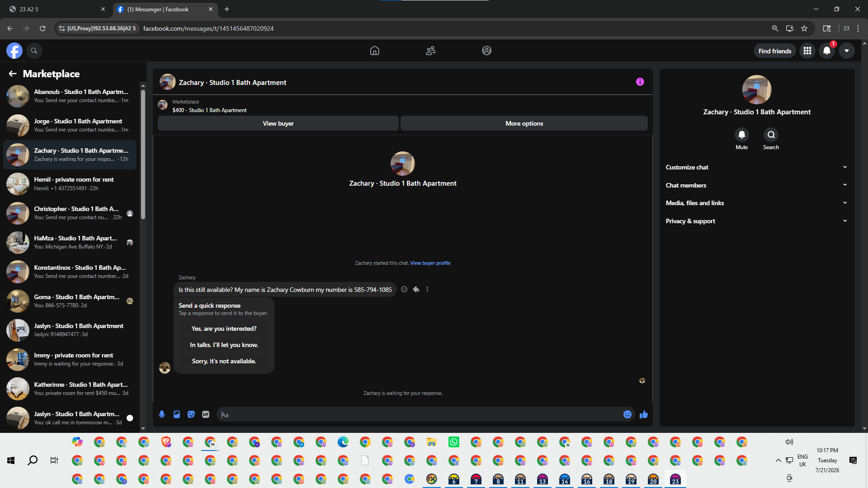Screen dimensions: 868x488
Task: Open HaMza Studio 1 Bath Apartment chat
Action: click(x=70, y=243)
